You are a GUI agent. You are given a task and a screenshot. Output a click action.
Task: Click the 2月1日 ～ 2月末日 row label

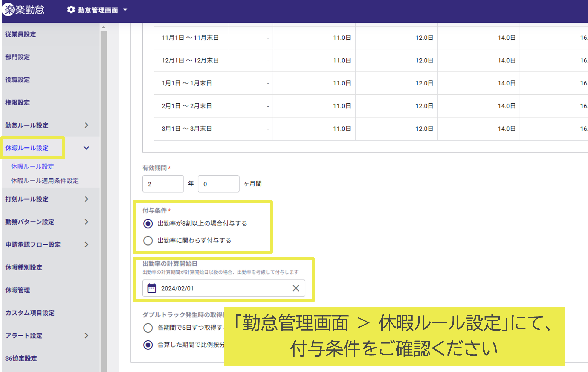[186, 106]
